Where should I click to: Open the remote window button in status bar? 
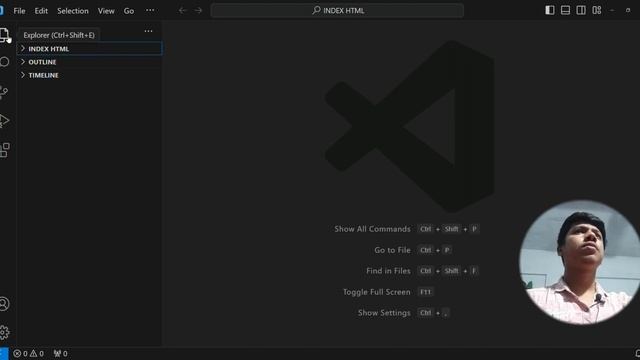click(x=4, y=353)
